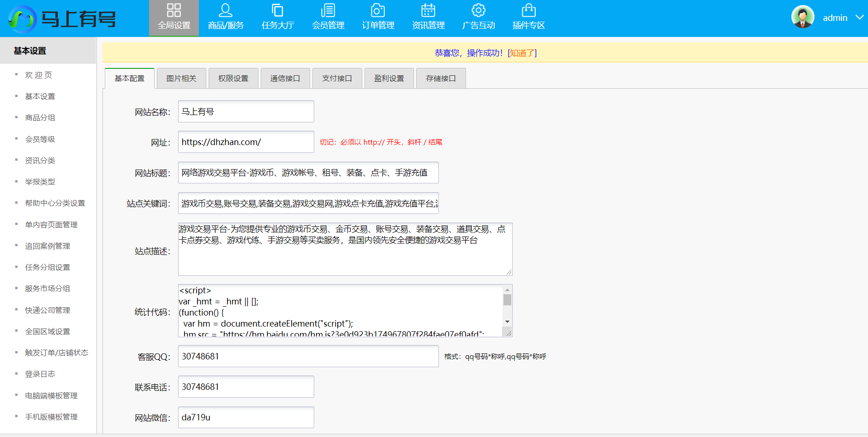Click the 网站名称 input field
This screenshot has width=868, height=437.
(246, 112)
